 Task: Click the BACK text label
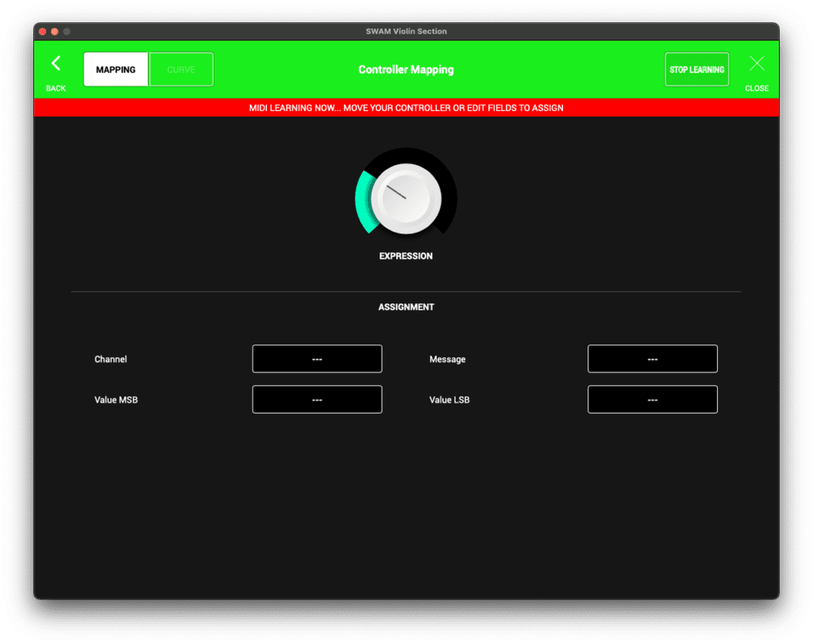tap(56, 88)
